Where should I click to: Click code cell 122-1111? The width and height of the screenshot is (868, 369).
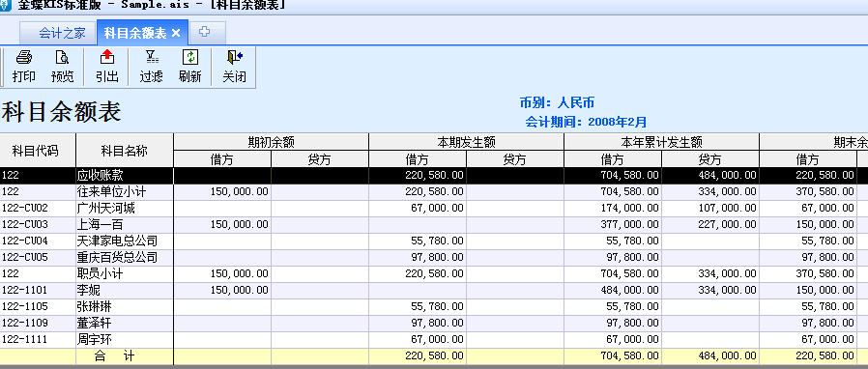[x=38, y=339]
